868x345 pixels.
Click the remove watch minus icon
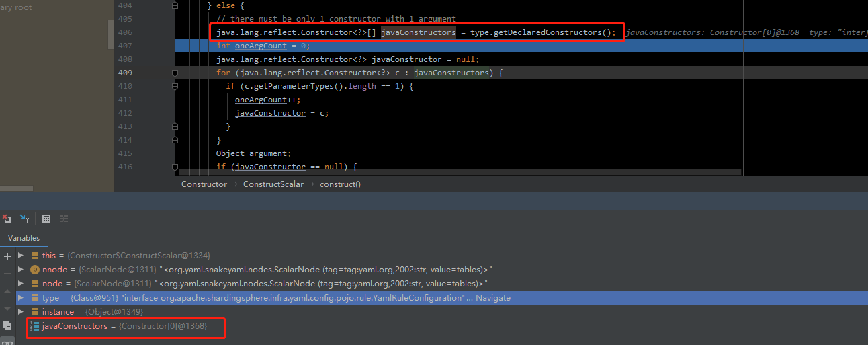tap(7, 273)
